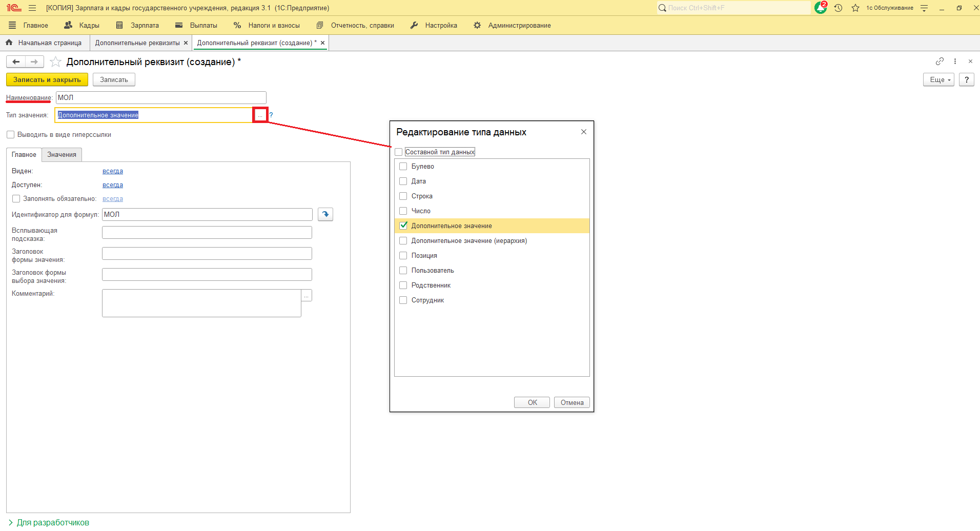
Task: Click the Комментарий text area
Action: (x=201, y=303)
